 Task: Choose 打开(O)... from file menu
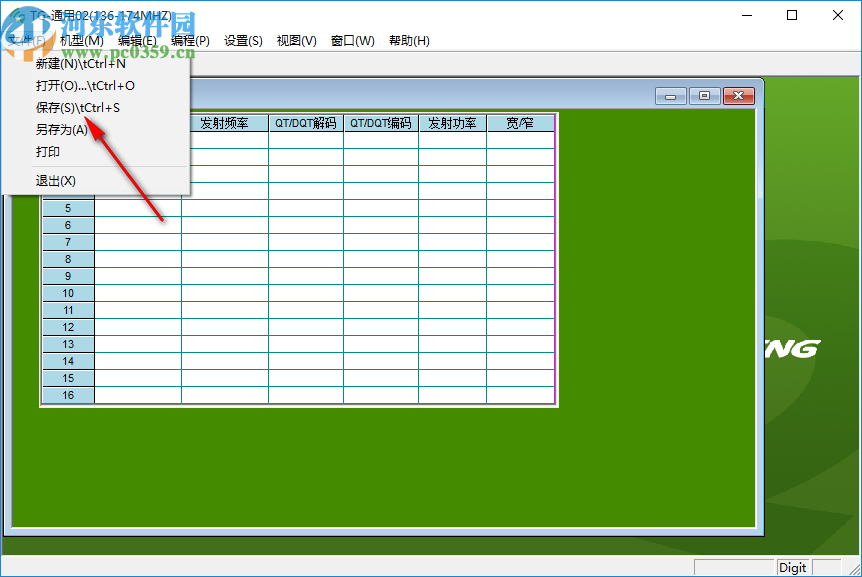tap(96, 86)
